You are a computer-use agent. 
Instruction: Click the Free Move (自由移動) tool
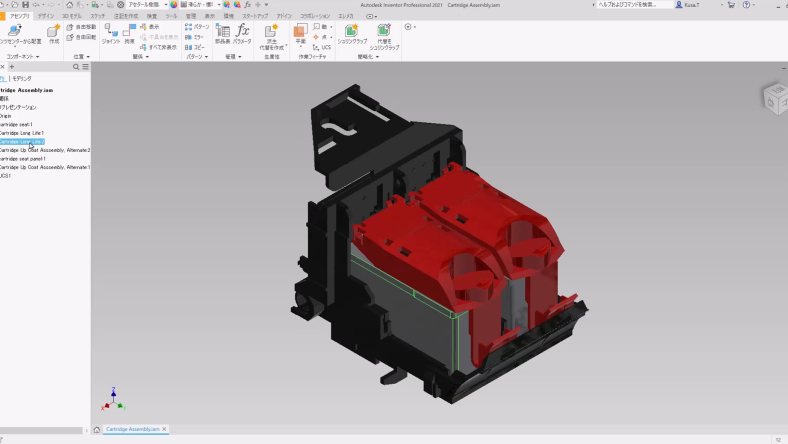(x=84, y=27)
